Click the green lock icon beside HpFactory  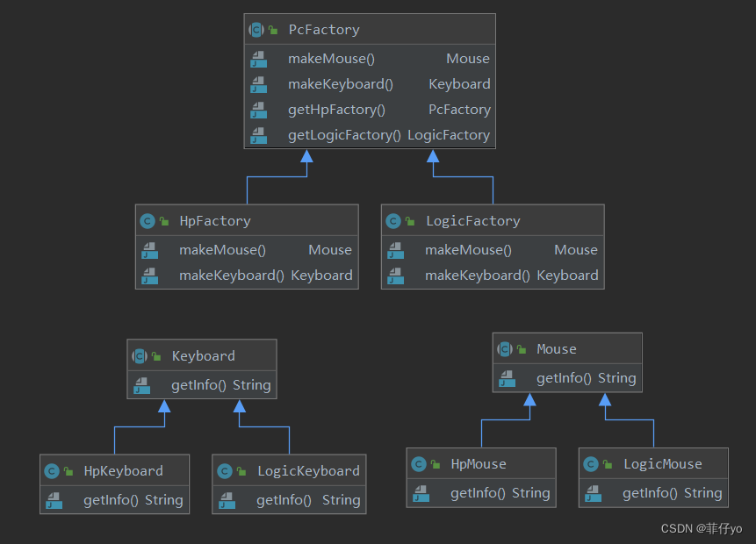(164, 221)
